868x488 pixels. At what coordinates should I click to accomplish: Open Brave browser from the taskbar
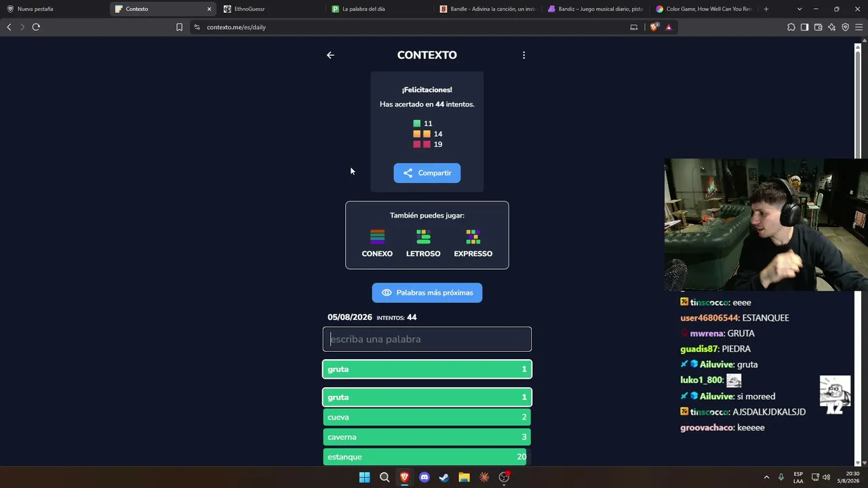point(404,477)
